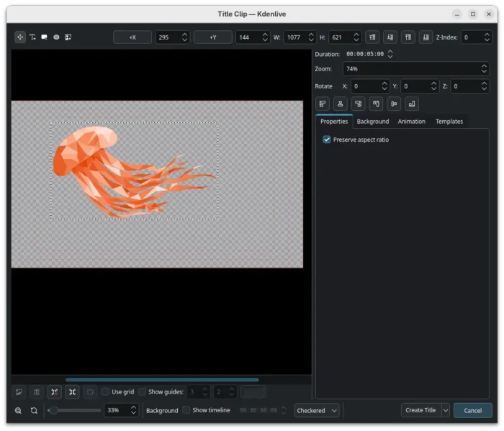Select the Selection tool in the toolbar

click(20, 37)
